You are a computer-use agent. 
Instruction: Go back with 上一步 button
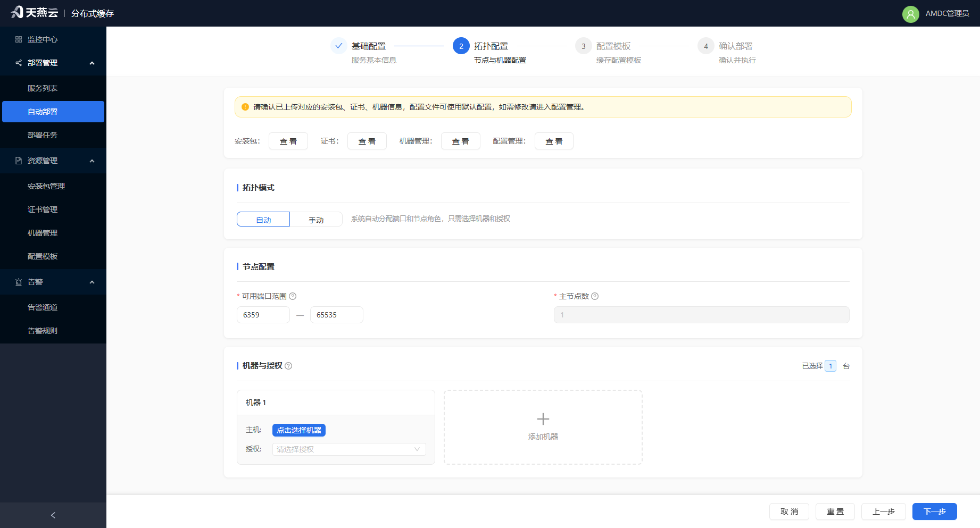(884, 512)
